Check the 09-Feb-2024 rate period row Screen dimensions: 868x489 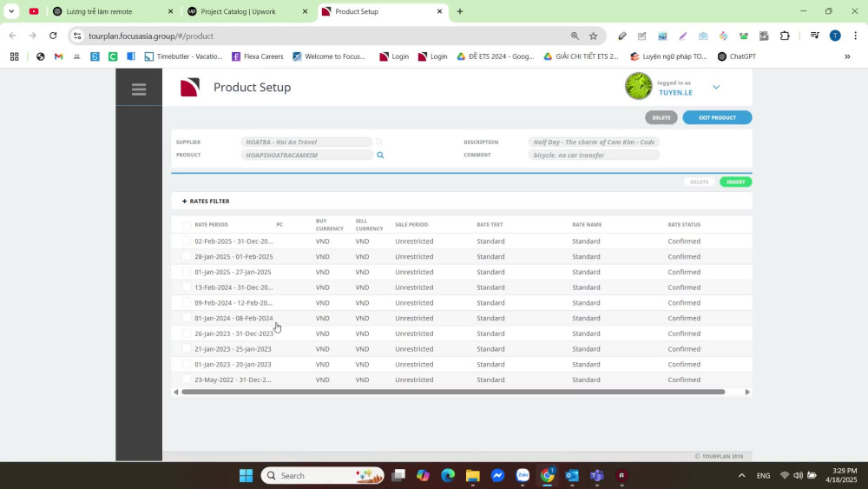[x=187, y=302]
